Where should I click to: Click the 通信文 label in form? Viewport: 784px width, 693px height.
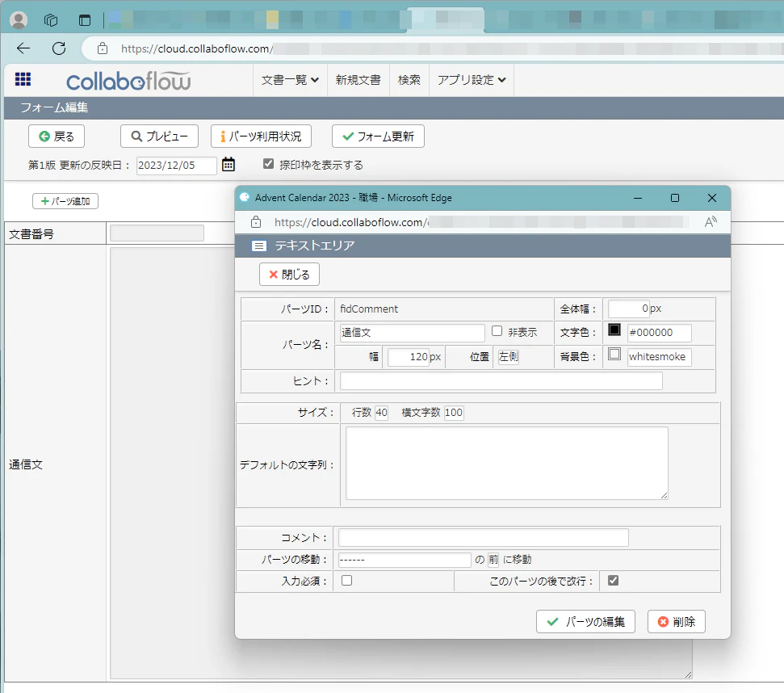pos(26,464)
